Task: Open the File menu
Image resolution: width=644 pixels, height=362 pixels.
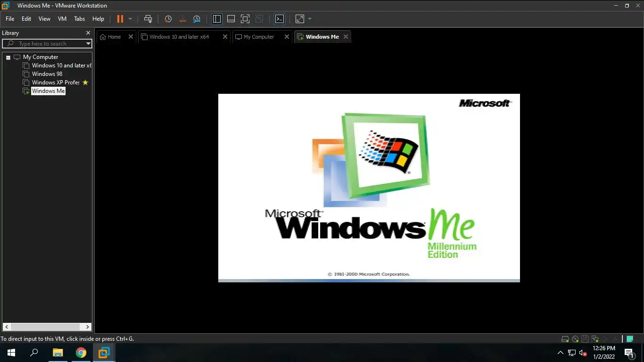Action: [x=10, y=19]
